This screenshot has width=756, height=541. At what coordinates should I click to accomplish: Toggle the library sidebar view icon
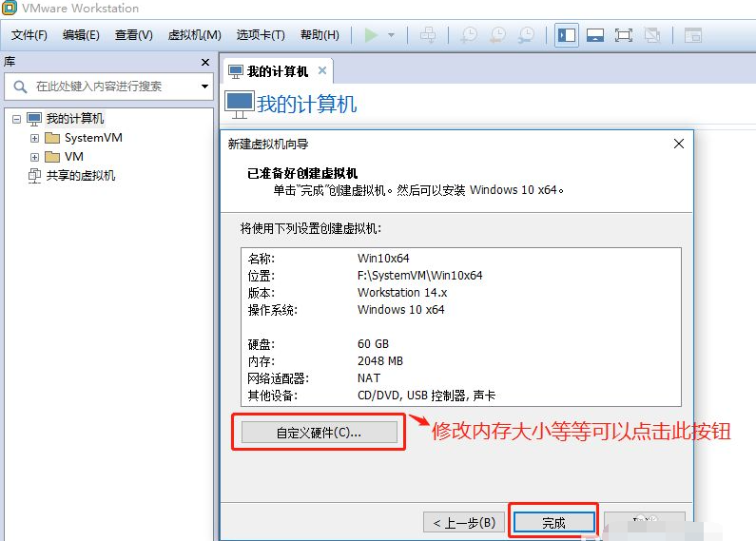coord(567,35)
